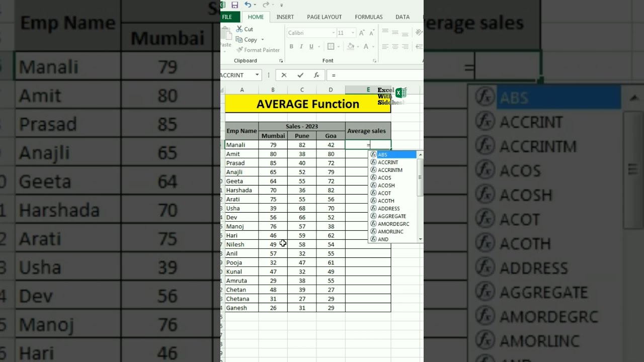Switch to the PAGE LAYOUT tab
Viewport: 644px width, 362px height.
[x=325, y=17]
